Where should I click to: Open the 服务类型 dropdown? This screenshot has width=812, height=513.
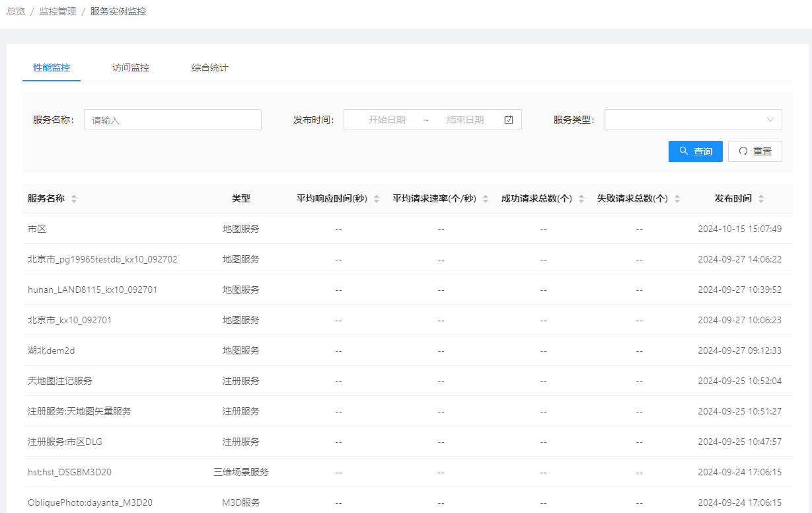click(693, 120)
